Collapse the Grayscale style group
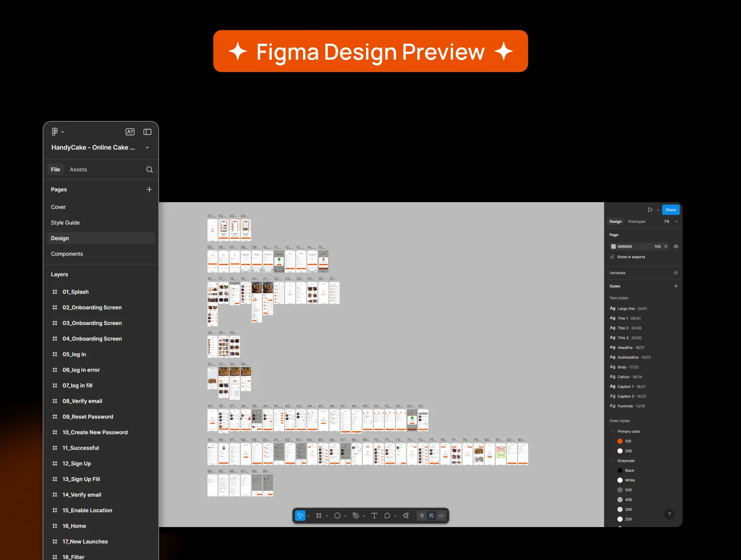Screen dimensions: 741x560 [x=613, y=461]
